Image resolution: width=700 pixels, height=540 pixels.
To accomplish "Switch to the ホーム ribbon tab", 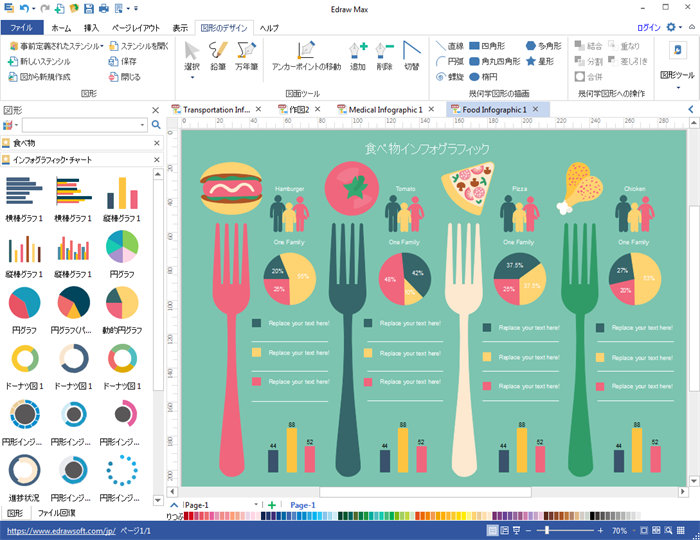I will pyautogui.click(x=61, y=28).
